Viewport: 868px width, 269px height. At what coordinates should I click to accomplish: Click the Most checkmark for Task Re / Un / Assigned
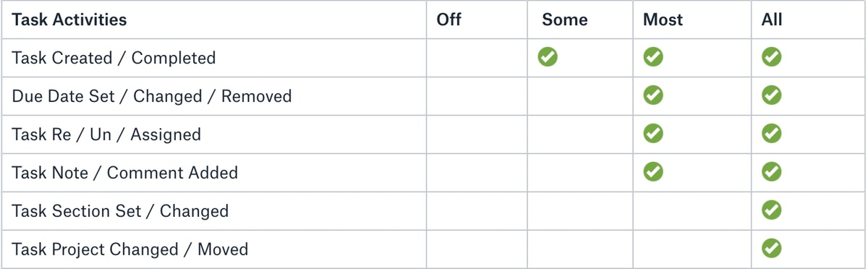click(x=653, y=133)
